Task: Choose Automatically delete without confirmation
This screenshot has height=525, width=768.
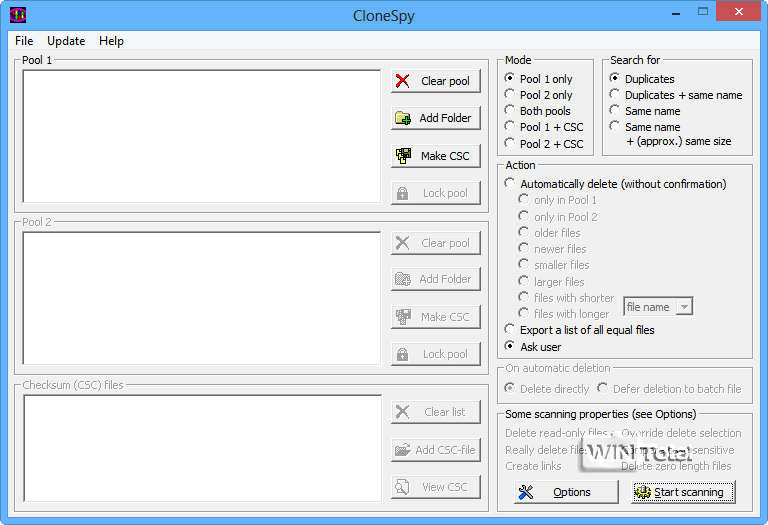Action: coord(615,184)
